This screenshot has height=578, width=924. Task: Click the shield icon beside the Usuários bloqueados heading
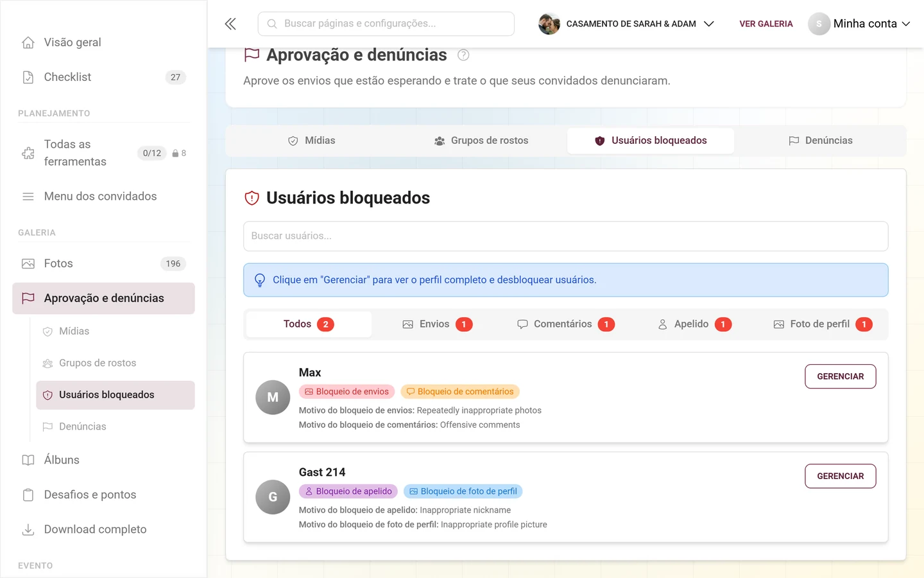click(x=252, y=198)
